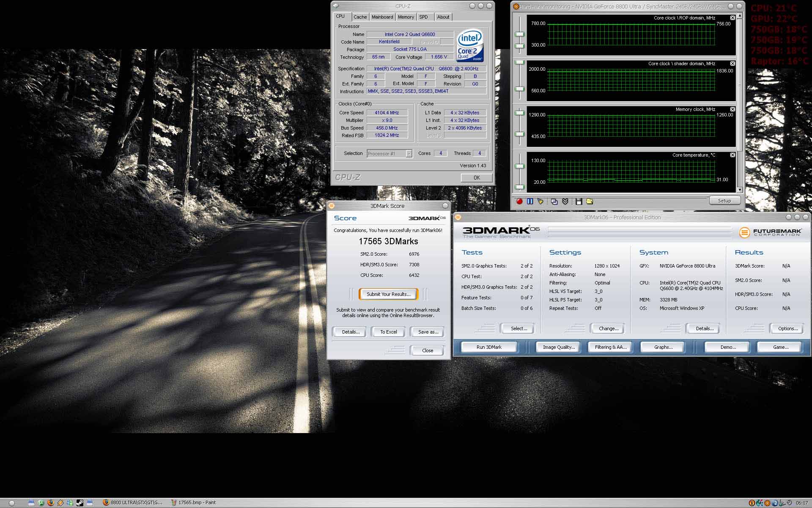Click the clear history brush icon
The height and width of the screenshot is (508, 812).
(540, 202)
